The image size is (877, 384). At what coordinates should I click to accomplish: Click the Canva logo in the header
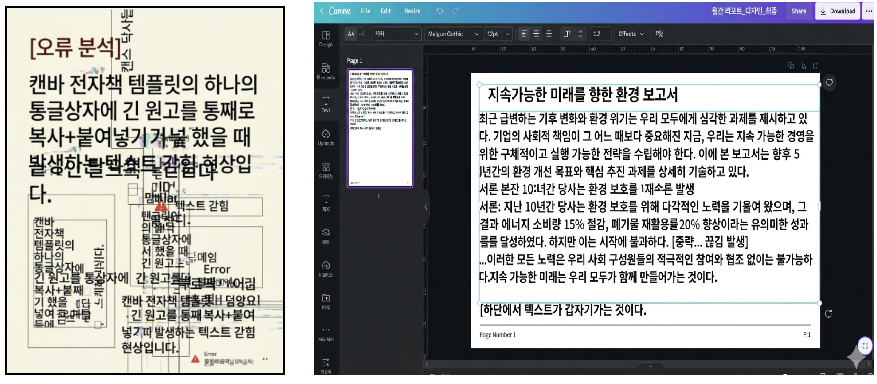[x=340, y=11]
